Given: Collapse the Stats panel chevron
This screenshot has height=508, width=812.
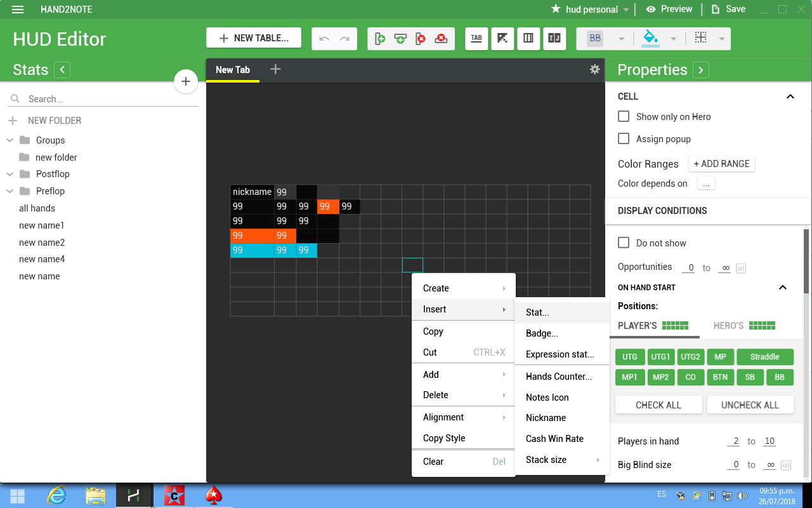Looking at the screenshot, I should (x=62, y=70).
